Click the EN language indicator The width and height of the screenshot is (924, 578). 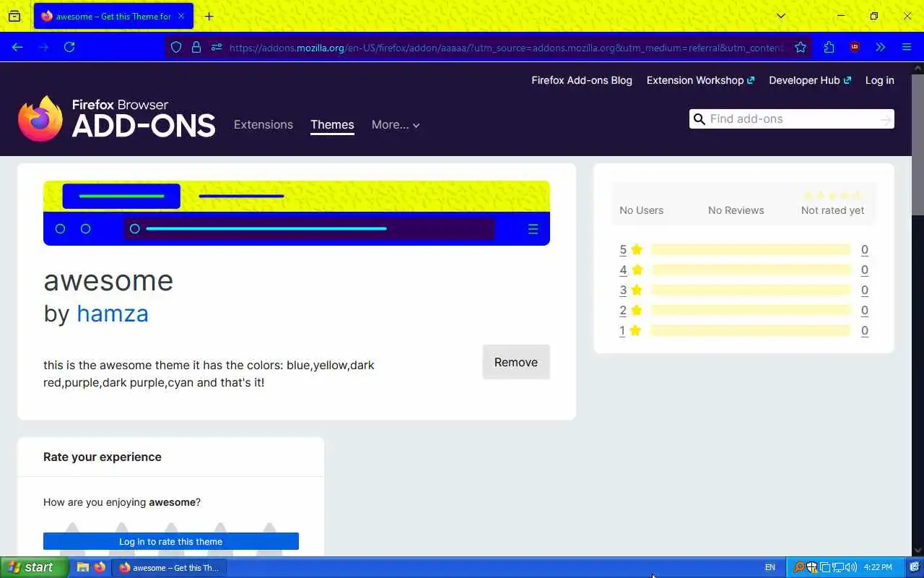coord(770,567)
